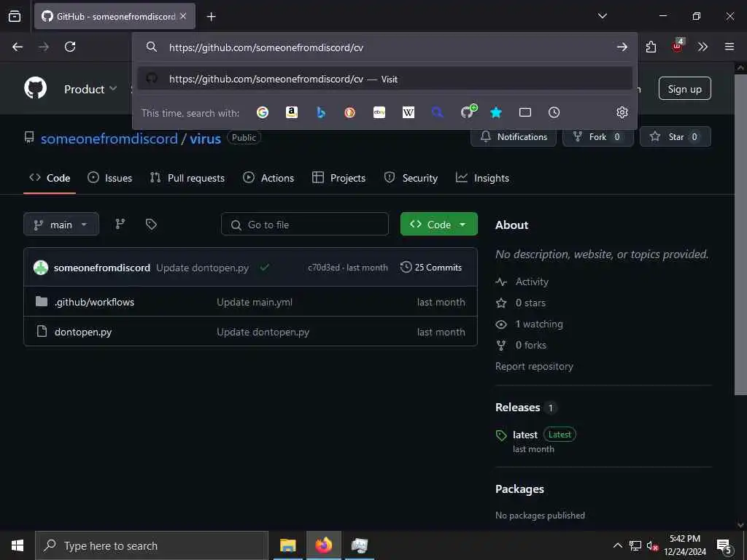The width and height of the screenshot is (747, 560).
Task: Expand the Product menu
Action: click(x=90, y=89)
